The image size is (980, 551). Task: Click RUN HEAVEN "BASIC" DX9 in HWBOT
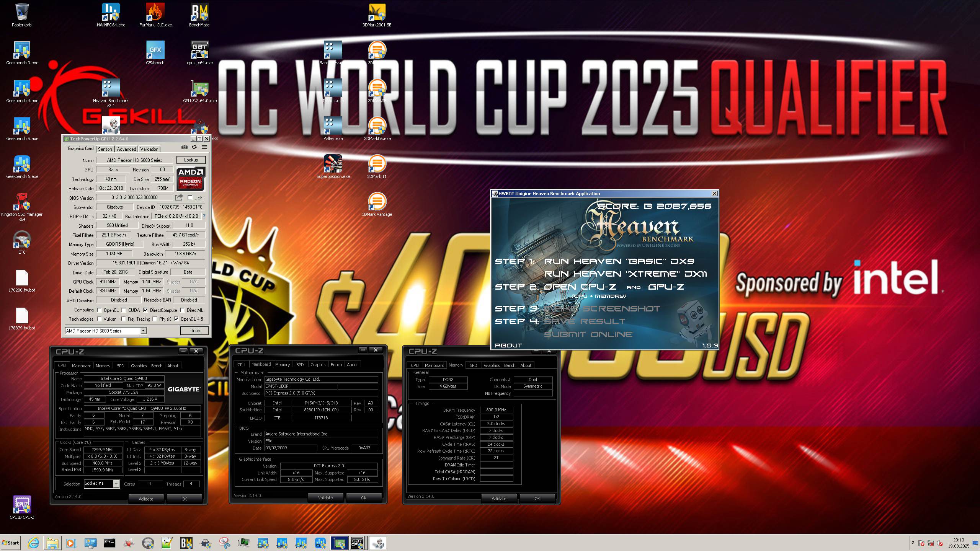pos(619,261)
